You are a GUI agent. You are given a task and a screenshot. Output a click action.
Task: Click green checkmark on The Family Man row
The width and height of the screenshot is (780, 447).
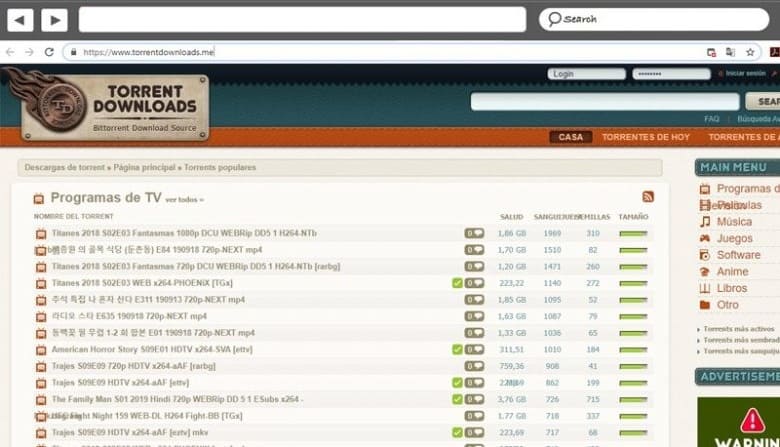point(457,399)
